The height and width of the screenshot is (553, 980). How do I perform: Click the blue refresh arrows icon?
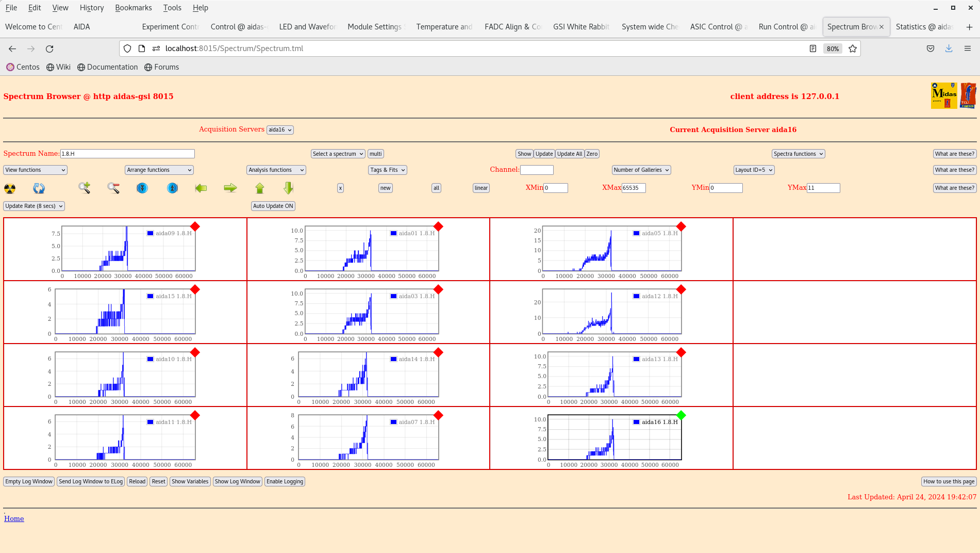[39, 188]
